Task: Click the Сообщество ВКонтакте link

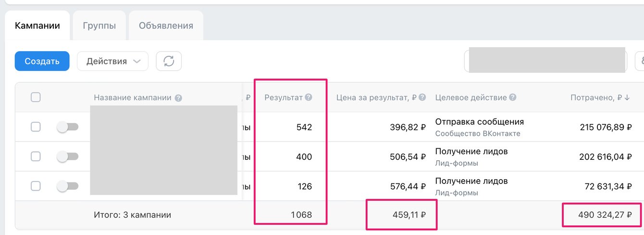Action: pos(478,133)
